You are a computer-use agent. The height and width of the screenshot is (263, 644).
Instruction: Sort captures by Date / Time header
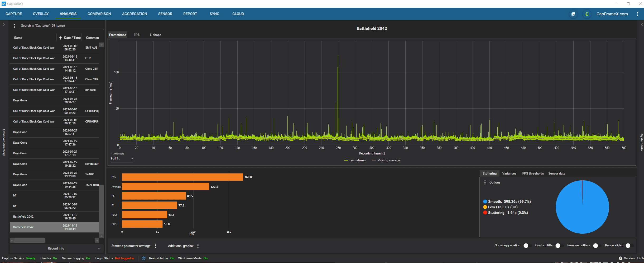click(72, 38)
